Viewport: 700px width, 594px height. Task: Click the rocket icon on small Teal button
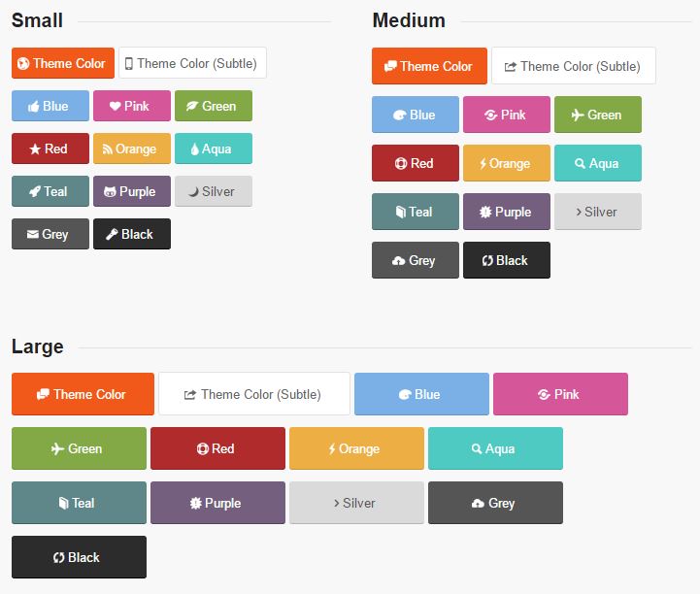pos(34,192)
